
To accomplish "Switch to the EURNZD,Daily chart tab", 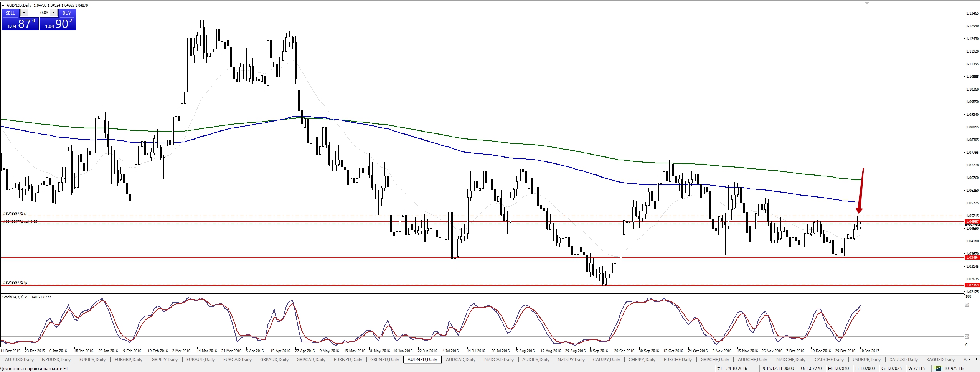I will pos(348,360).
